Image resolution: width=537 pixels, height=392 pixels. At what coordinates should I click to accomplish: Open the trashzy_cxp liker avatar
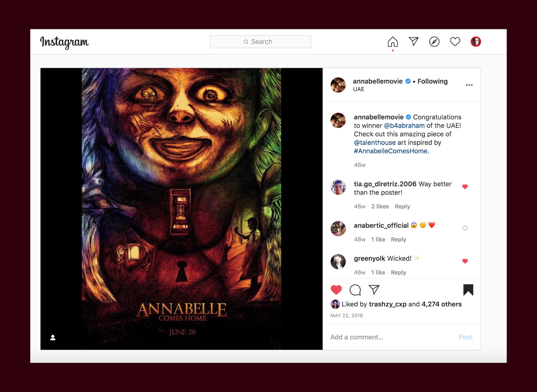[x=335, y=304]
